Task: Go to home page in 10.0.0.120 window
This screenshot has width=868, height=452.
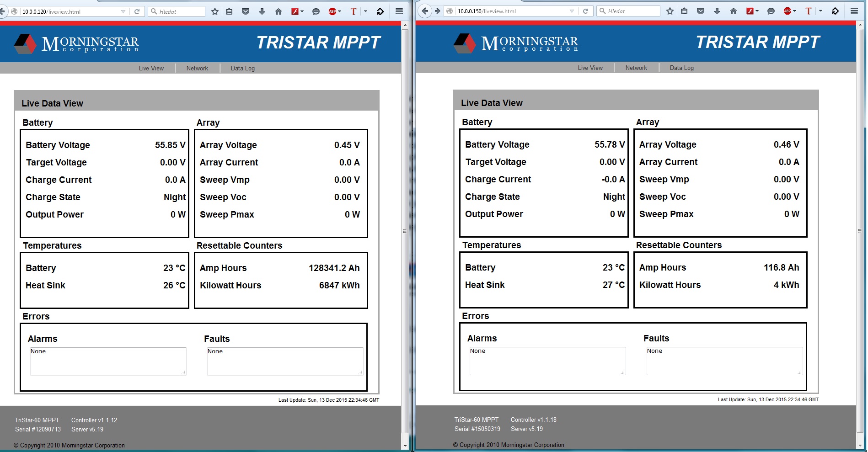Action: point(279,11)
